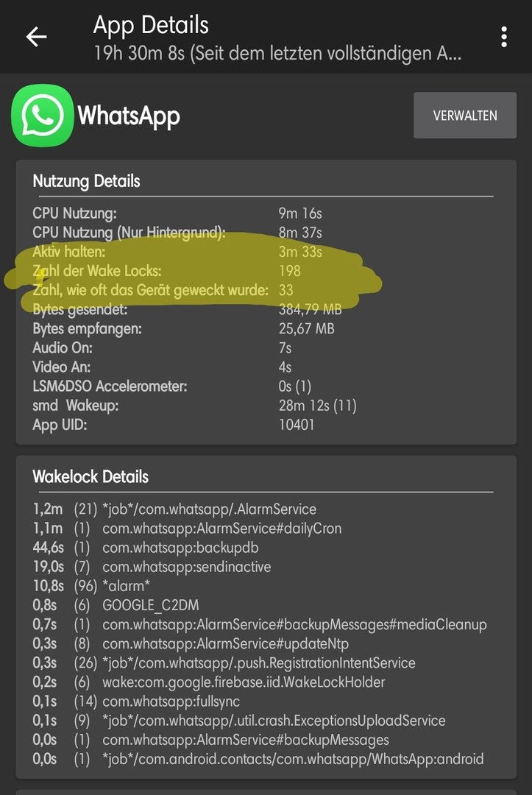
Task: Select the 3m 33s value
Action: (300, 252)
